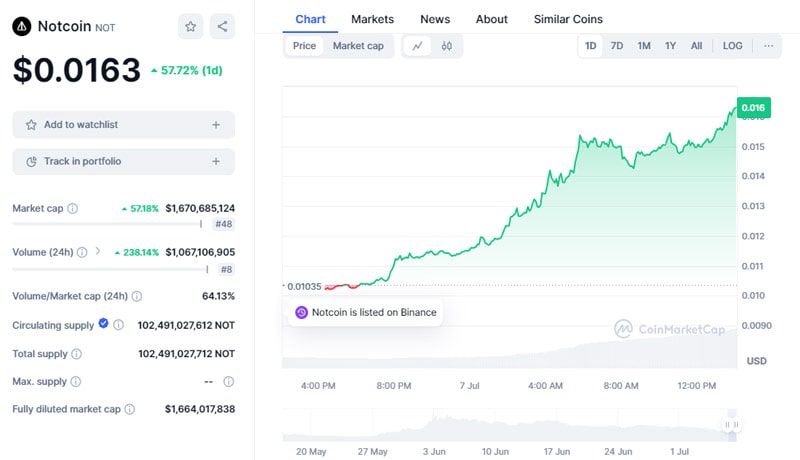Click star icon in Add to watchlist
This screenshot has width=800, height=460.
point(31,125)
